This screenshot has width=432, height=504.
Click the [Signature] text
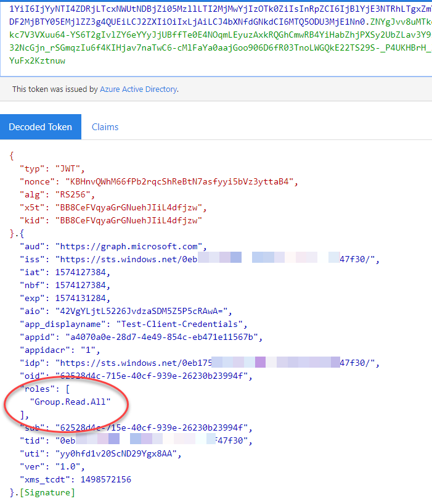click(x=47, y=493)
